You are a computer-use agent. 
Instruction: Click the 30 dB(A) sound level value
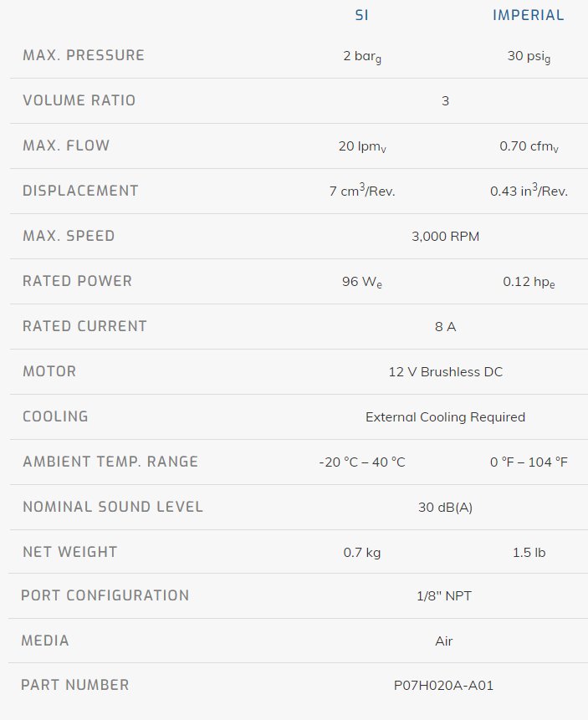(x=445, y=508)
